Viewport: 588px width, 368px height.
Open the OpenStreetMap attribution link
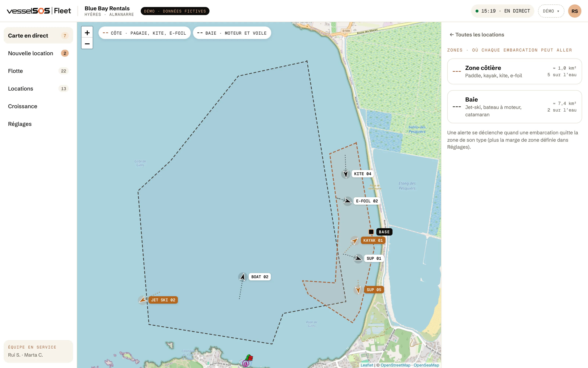(x=395, y=365)
